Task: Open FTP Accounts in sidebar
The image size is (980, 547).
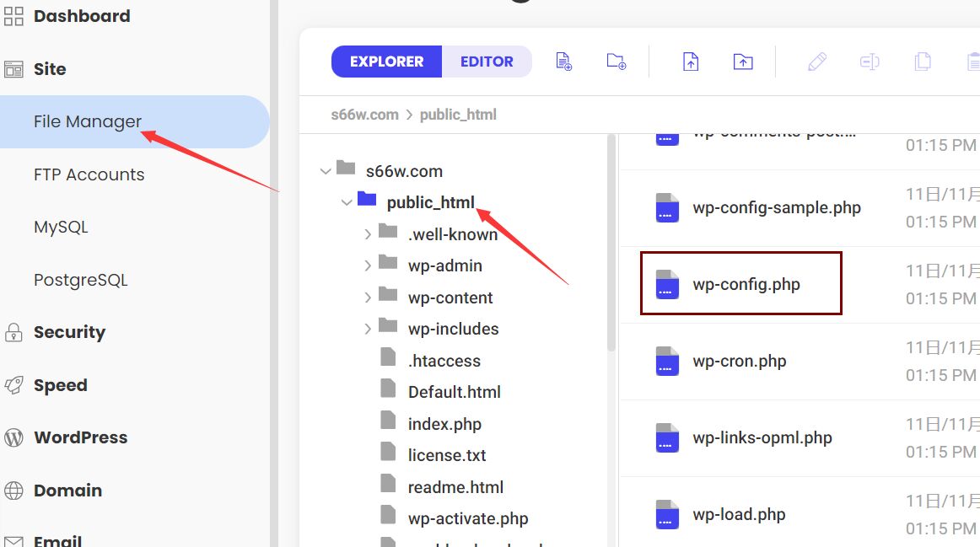Action: pos(89,174)
